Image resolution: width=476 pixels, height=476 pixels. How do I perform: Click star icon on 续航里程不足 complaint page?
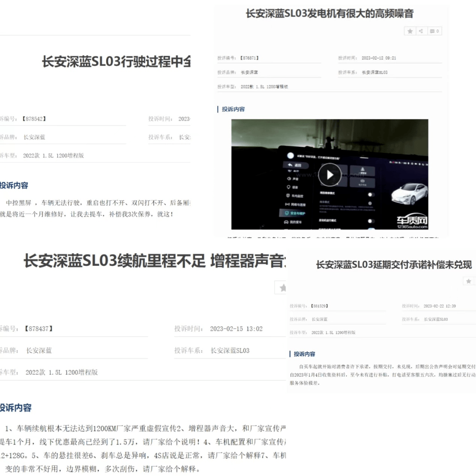pos(283,287)
